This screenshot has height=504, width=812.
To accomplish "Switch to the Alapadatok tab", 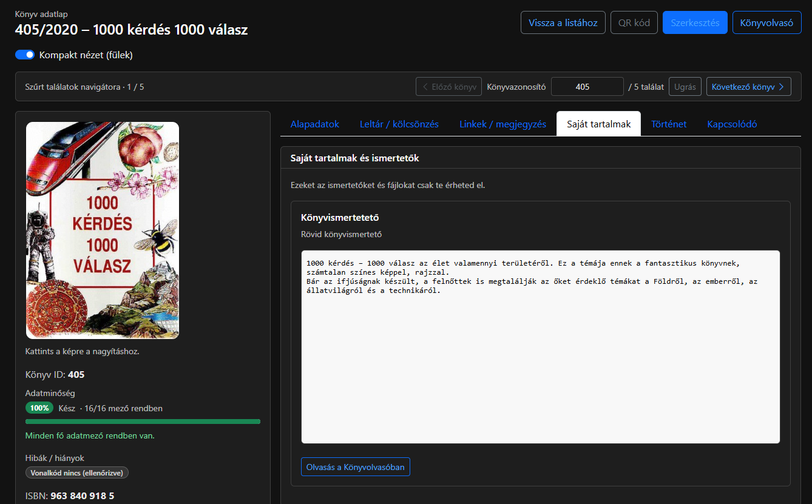I will point(315,124).
